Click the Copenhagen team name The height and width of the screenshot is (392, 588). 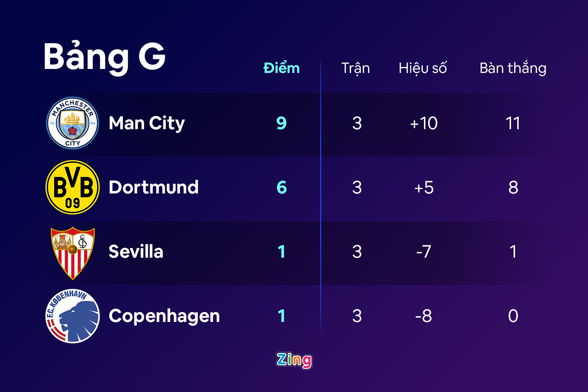(x=164, y=316)
